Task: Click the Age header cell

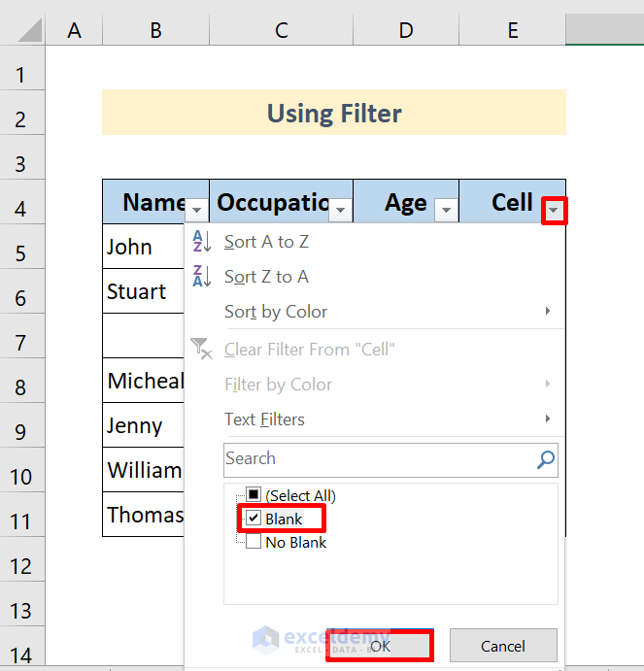Action: click(406, 202)
